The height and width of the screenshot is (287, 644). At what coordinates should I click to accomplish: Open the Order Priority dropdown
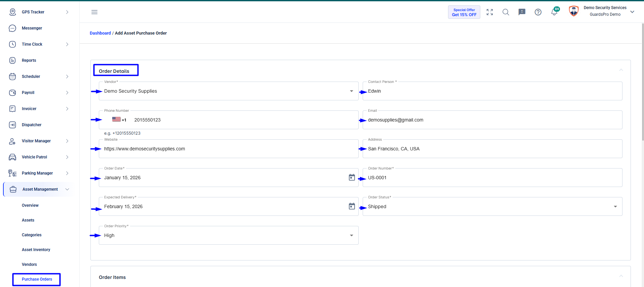(x=229, y=235)
